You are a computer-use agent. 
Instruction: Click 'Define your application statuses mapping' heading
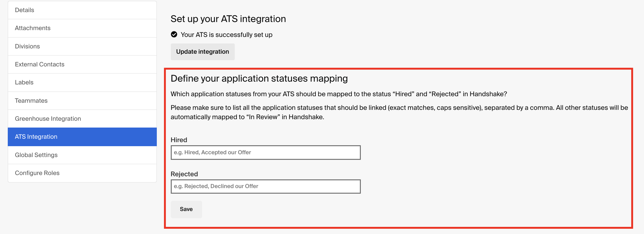259,79
